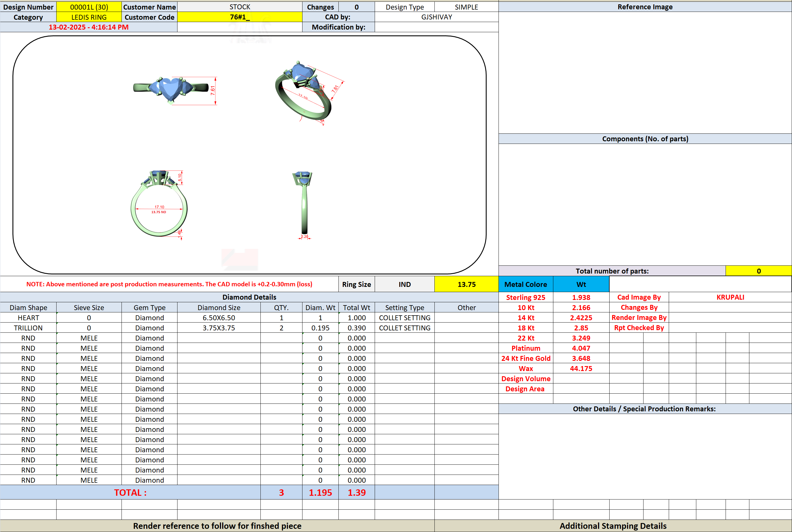
Task: Select the Wax weight 44.175
Action: [581, 368]
